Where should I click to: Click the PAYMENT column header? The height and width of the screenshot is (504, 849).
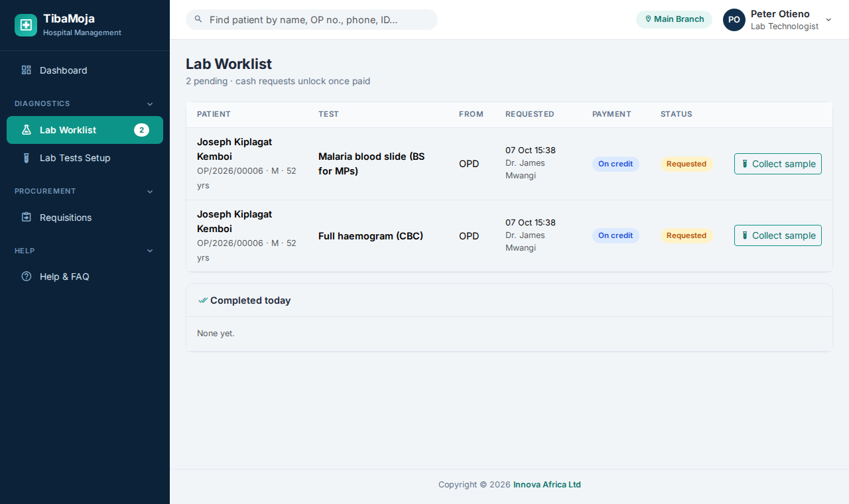click(612, 114)
